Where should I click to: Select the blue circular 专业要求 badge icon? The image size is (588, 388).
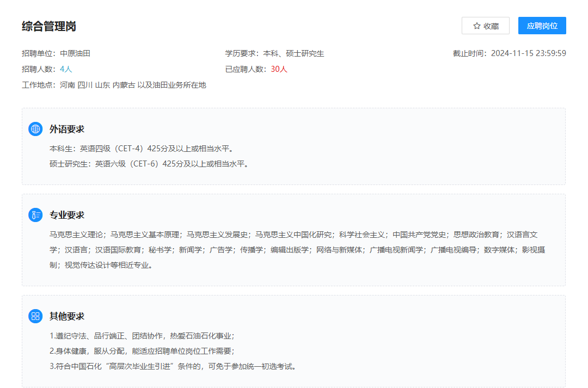point(35,215)
